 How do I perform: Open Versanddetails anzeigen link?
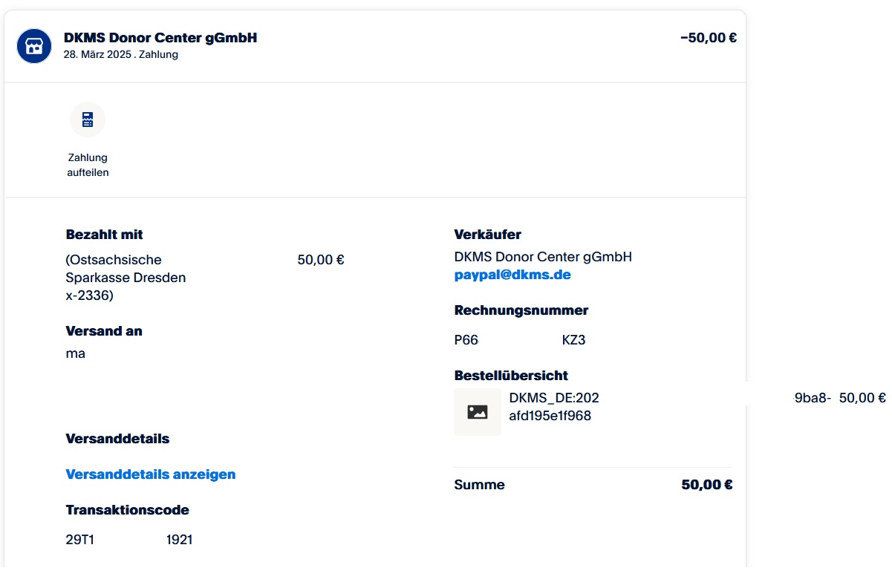click(151, 474)
